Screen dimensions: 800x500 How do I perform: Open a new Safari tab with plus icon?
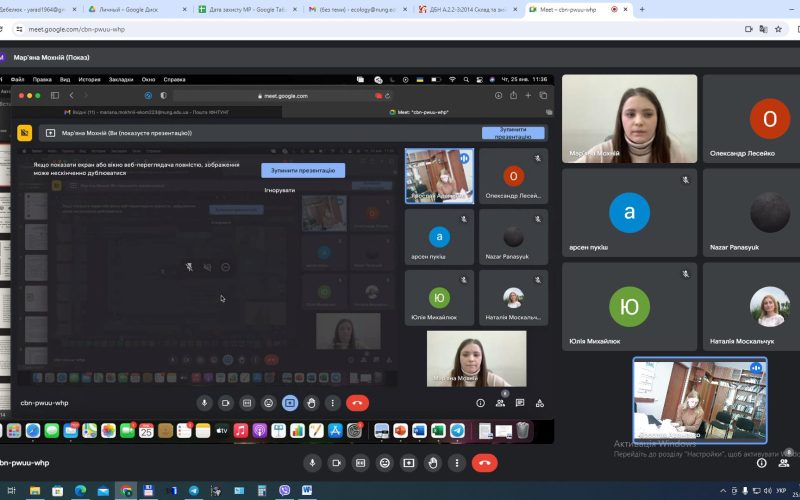(x=528, y=95)
